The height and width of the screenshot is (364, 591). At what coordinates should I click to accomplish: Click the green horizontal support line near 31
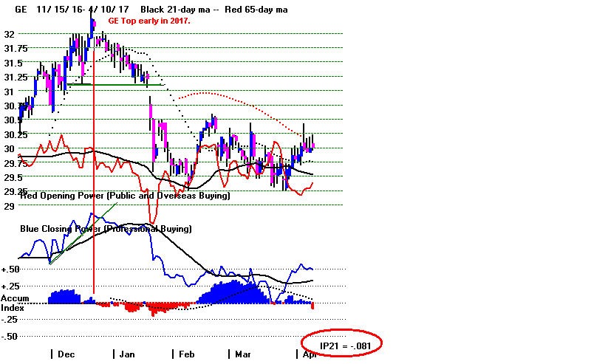(111, 84)
